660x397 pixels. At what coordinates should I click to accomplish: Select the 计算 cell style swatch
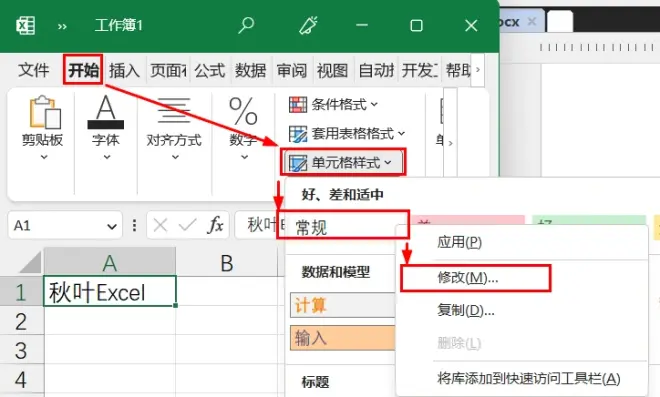coord(343,305)
